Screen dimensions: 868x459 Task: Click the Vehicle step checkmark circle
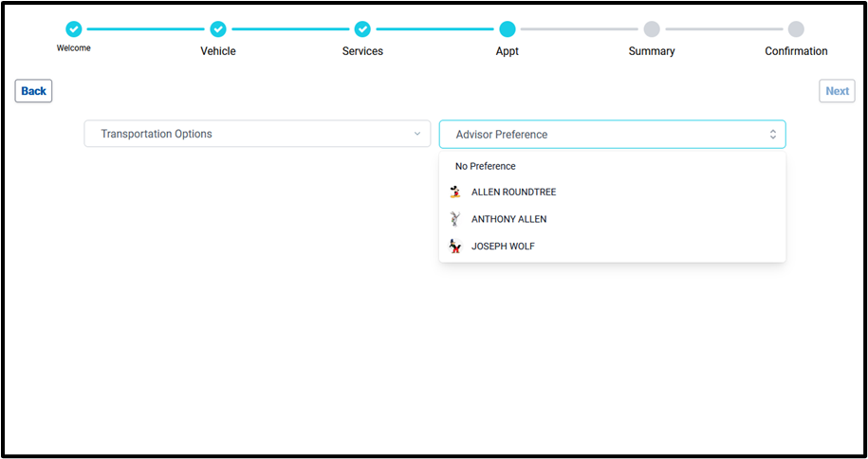coord(218,29)
